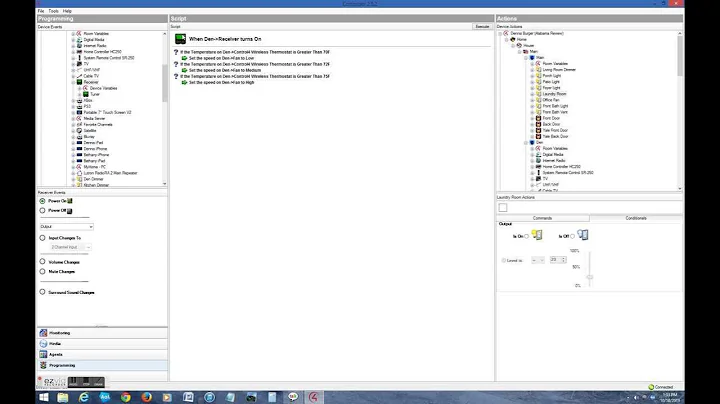Open Firefox from the taskbar

[x=146, y=397]
